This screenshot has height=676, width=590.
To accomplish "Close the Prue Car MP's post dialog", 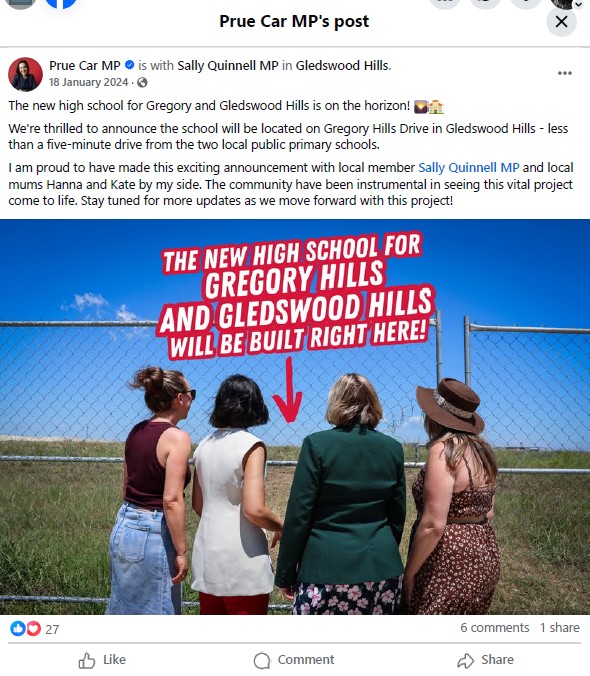I will (x=561, y=22).
